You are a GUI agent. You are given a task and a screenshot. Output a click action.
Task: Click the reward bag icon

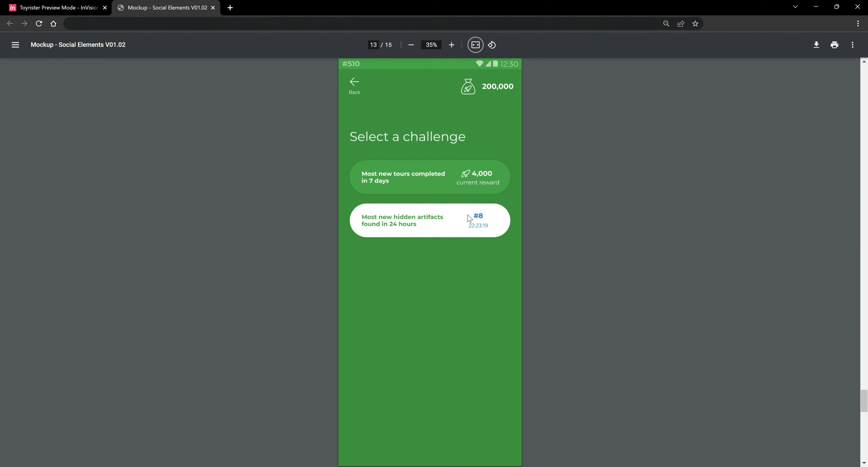tap(468, 86)
